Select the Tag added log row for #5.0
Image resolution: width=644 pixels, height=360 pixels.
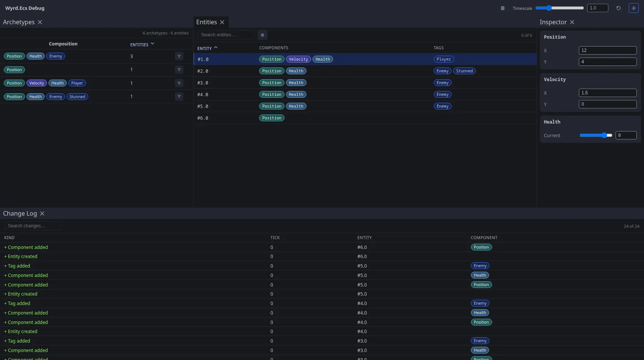point(322,266)
